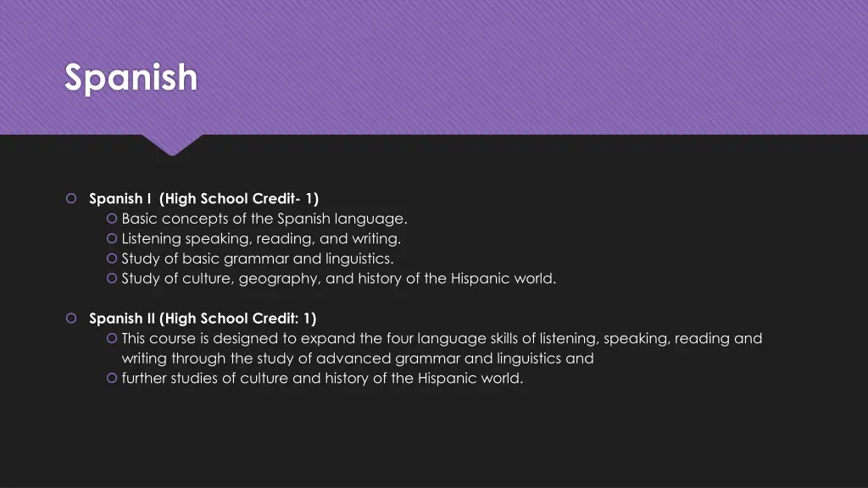The image size is (868, 488).
Task: Click the line "Listening speaking, reading, and writing."
Action: tap(261, 239)
